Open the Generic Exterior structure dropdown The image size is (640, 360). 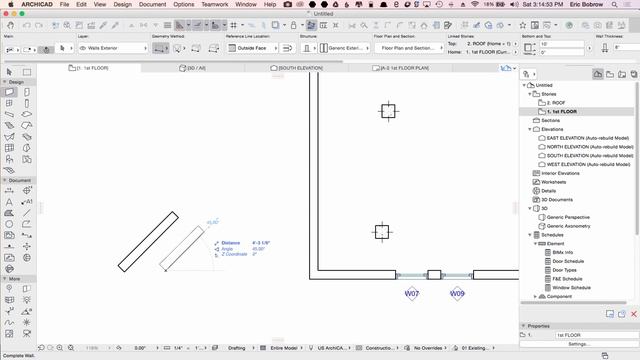click(x=344, y=48)
